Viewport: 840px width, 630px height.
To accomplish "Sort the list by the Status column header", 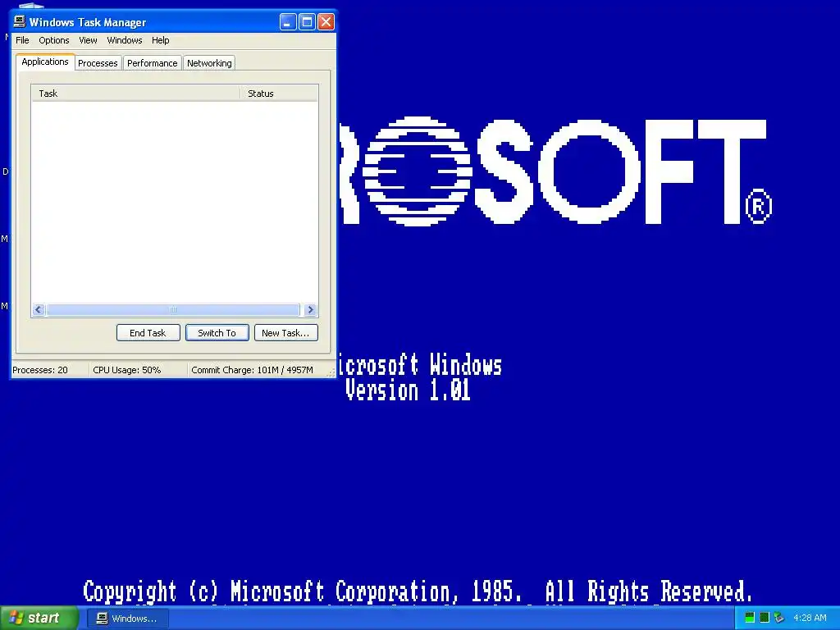I will point(279,94).
